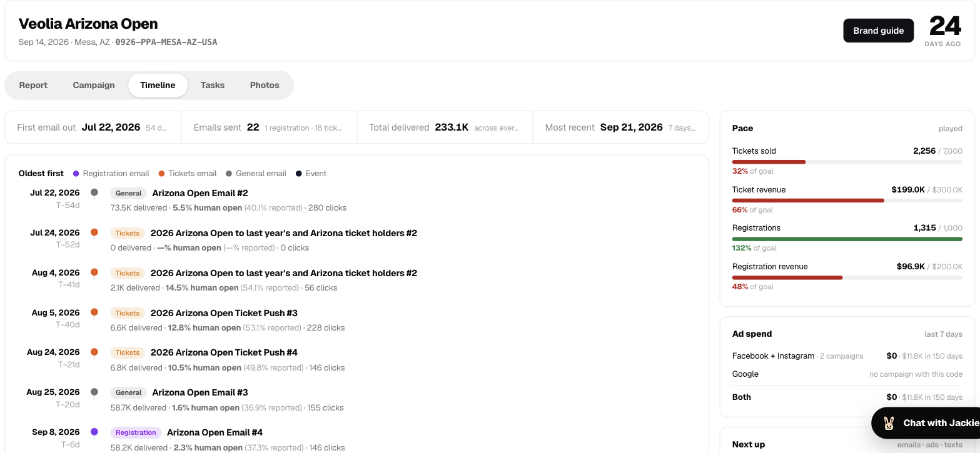Open Arizona Open Email #2
This screenshot has width=980, height=453.
pyautogui.click(x=200, y=193)
